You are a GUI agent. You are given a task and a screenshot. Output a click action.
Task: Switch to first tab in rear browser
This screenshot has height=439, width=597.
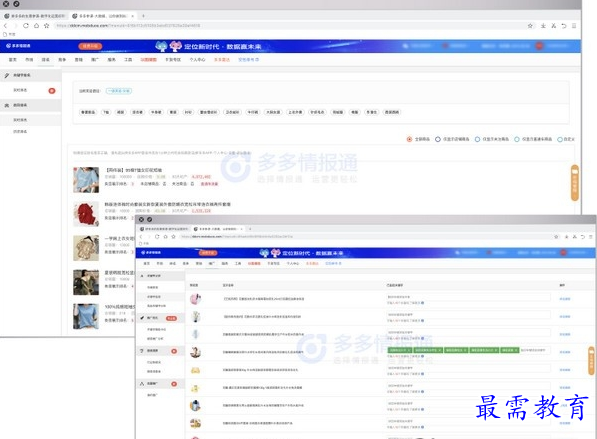pyautogui.click(x=35, y=16)
